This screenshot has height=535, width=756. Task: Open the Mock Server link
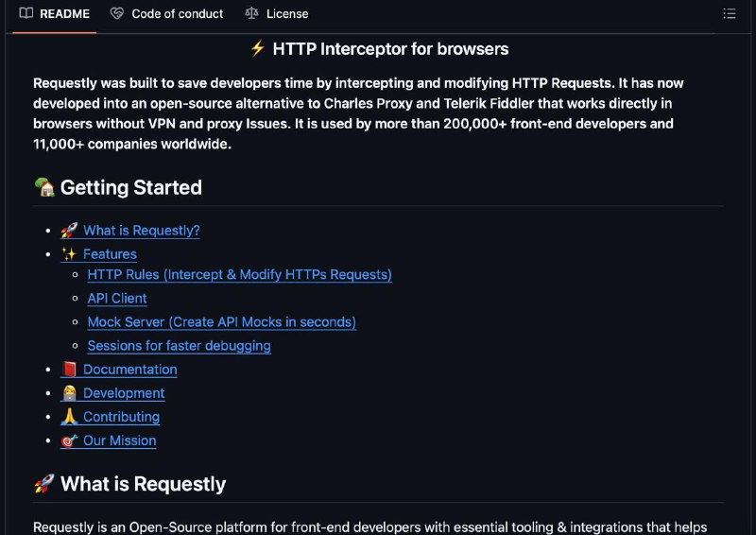tap(222, 321)
